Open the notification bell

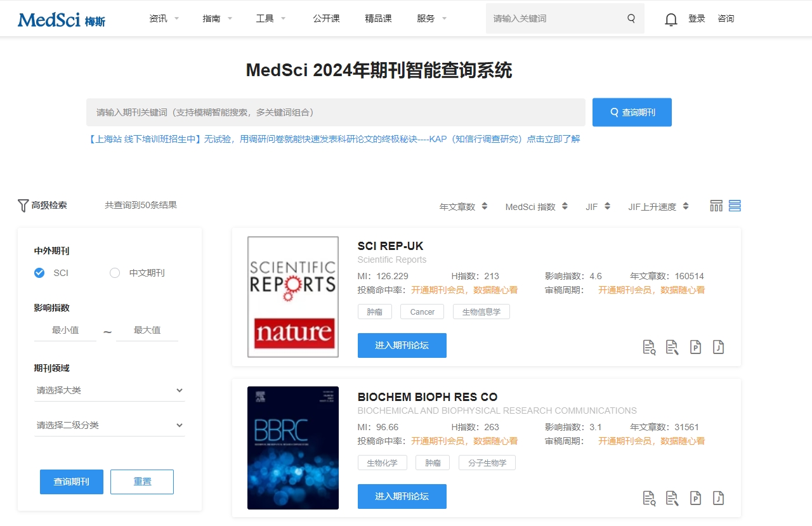pos(671,20)
